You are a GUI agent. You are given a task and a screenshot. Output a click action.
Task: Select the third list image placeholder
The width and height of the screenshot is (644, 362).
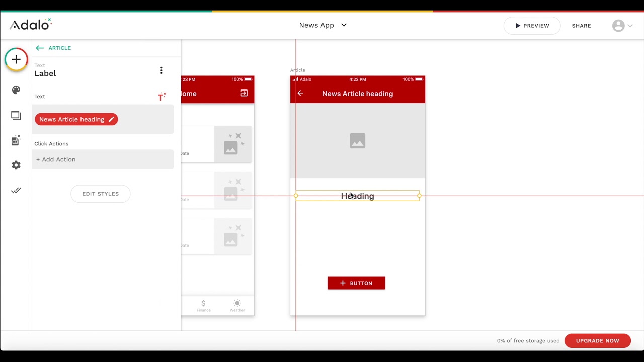pos(233,236)
